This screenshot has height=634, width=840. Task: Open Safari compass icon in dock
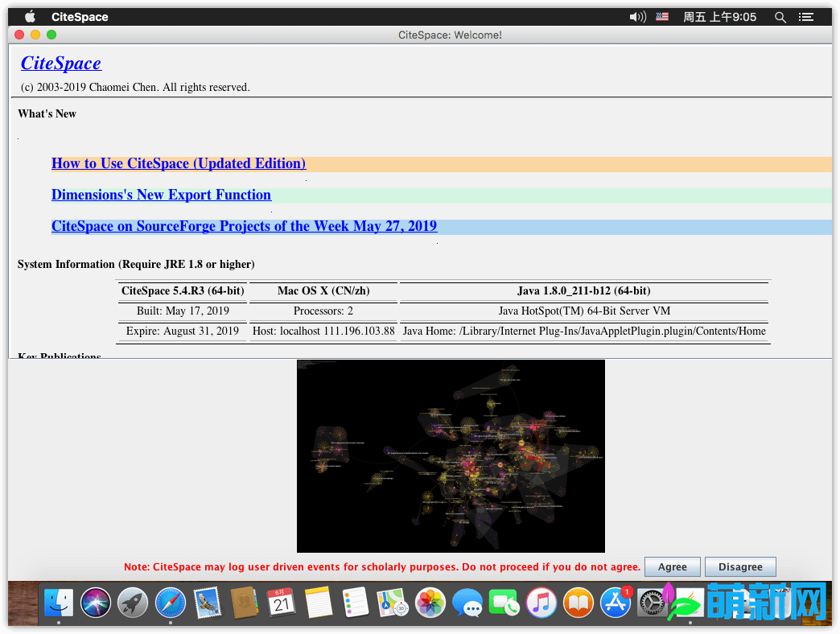(171, 603)
